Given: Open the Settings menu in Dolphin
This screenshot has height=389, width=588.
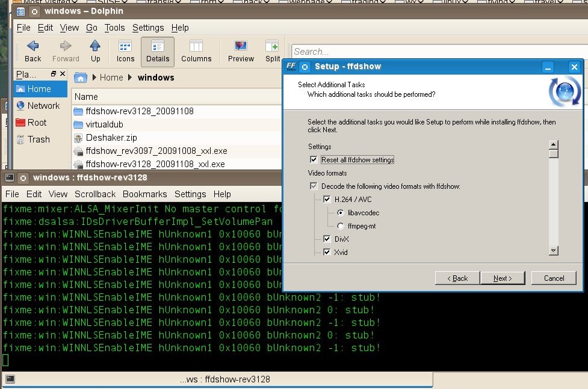Looking at the screenshot, I should [148, 28].
